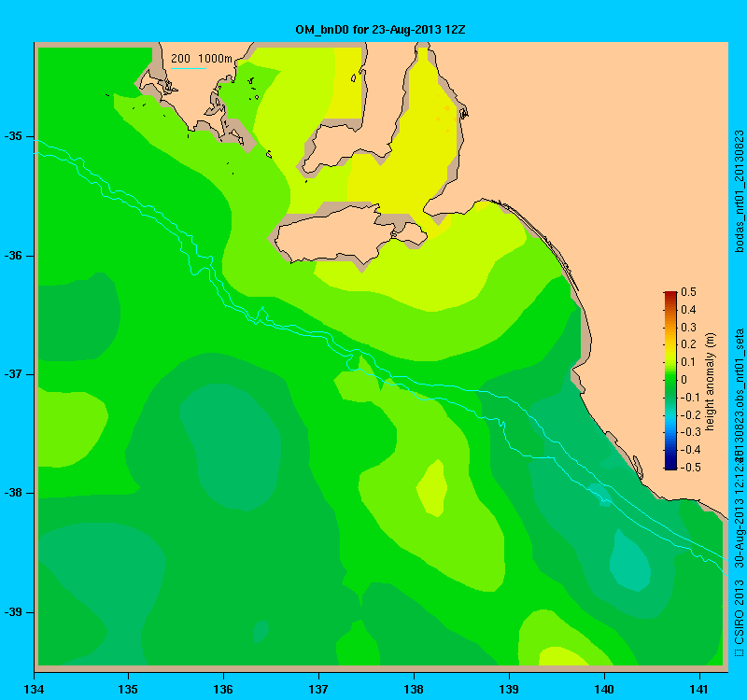The image size is (747, 700).
Task: Click the colorbar zero label "0"
Action: coord(684,380)
